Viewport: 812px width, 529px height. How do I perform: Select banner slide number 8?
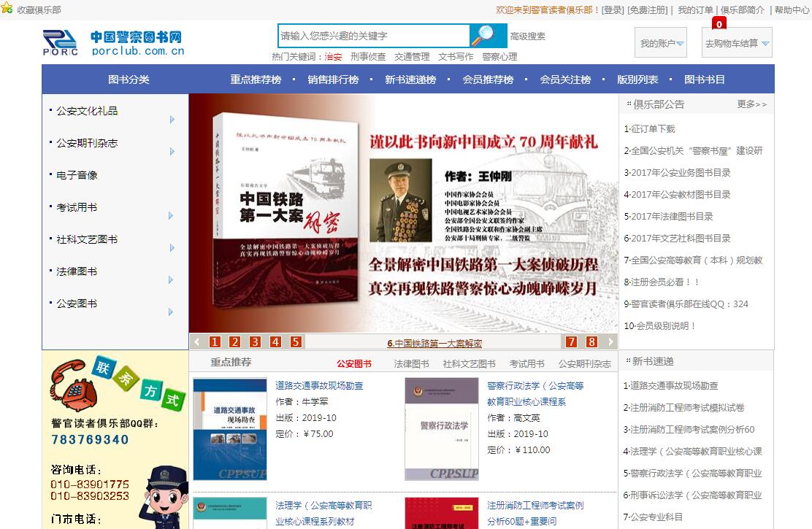pyautogui.click(x=591, y=342)
